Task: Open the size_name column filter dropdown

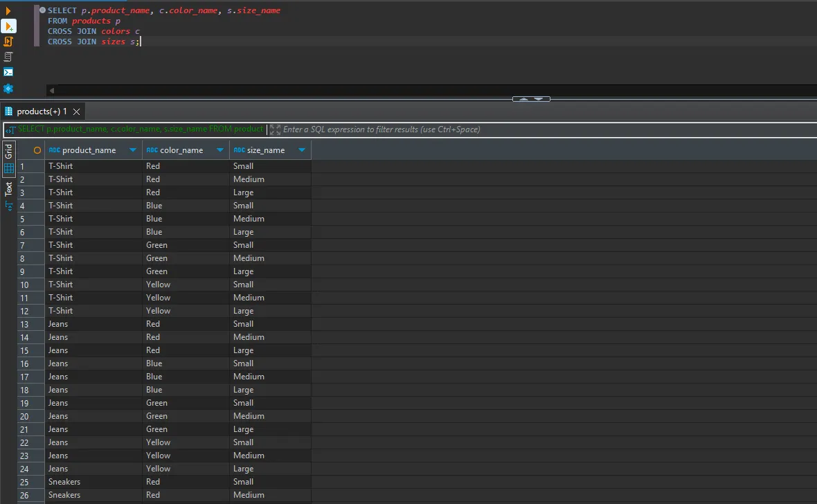Action: point(302,150)
